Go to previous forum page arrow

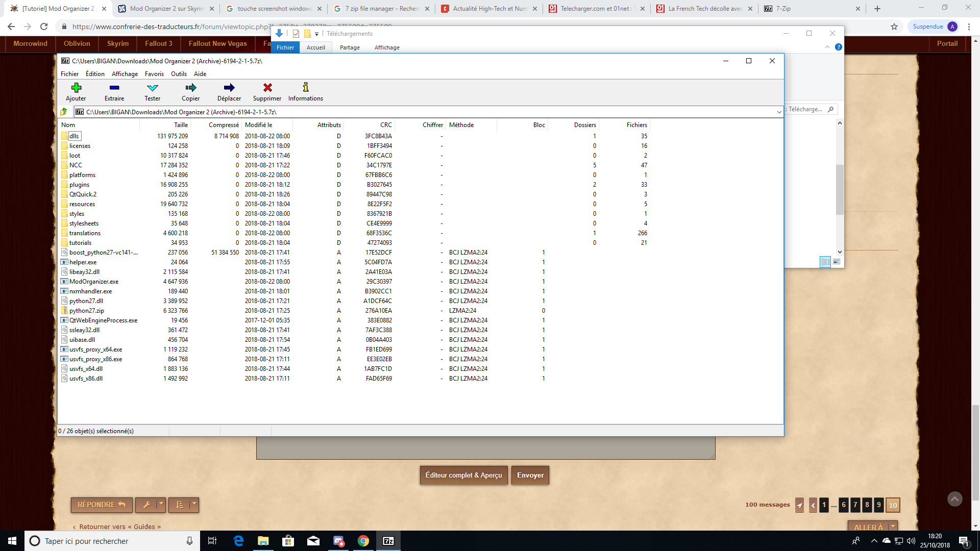tap(813, 505)
